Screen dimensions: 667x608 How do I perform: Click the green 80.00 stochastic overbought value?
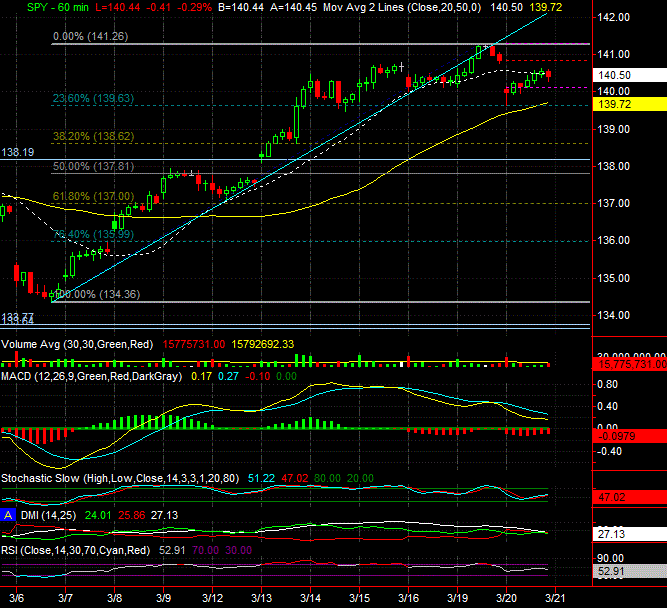(x=328, y=478)
